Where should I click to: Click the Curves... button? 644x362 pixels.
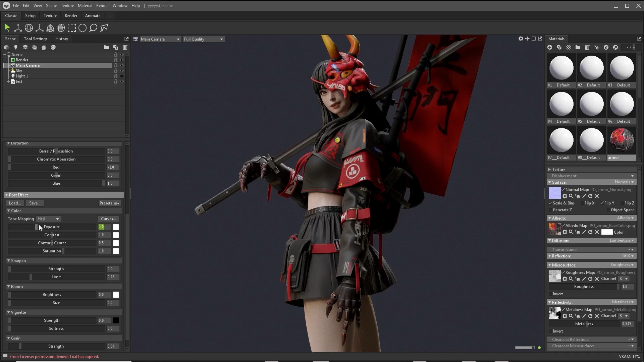(x=108, y=219)
